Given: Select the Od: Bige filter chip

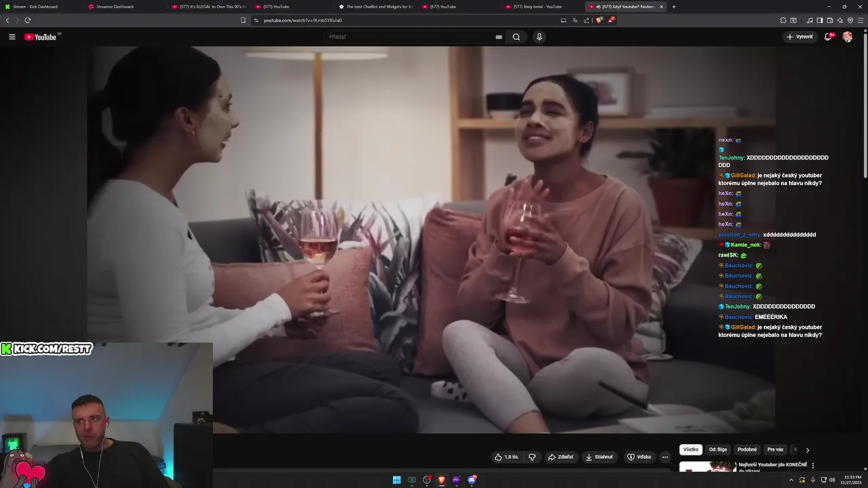Looking at the screenshot, I should pos(718,449).
